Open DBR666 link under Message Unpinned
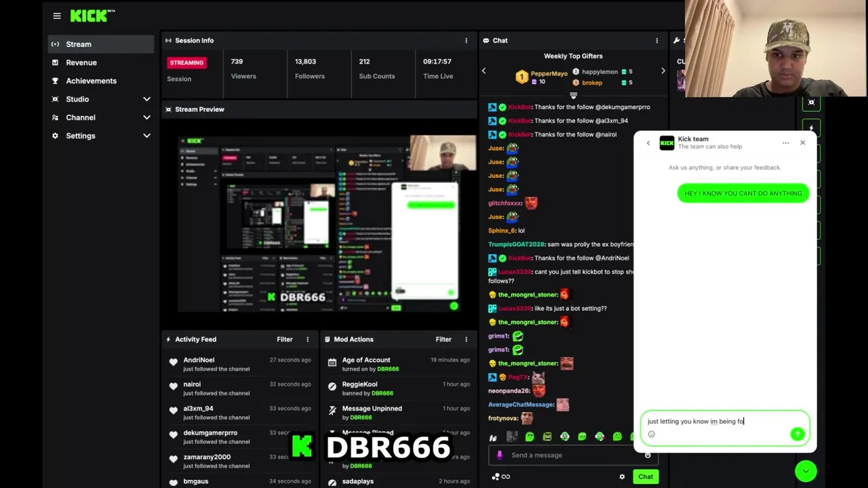 click(361, 418)
